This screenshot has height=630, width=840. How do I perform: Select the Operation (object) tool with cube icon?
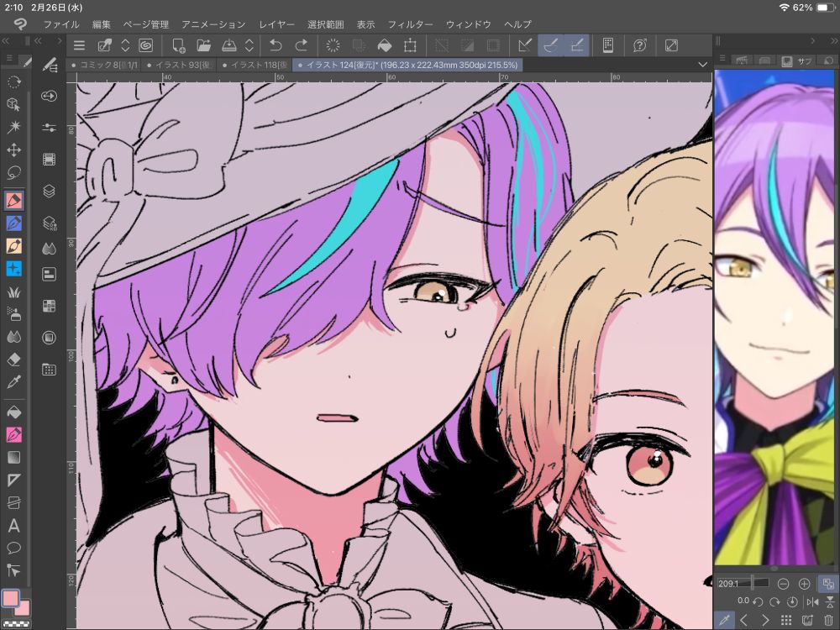tap(14, 104)
